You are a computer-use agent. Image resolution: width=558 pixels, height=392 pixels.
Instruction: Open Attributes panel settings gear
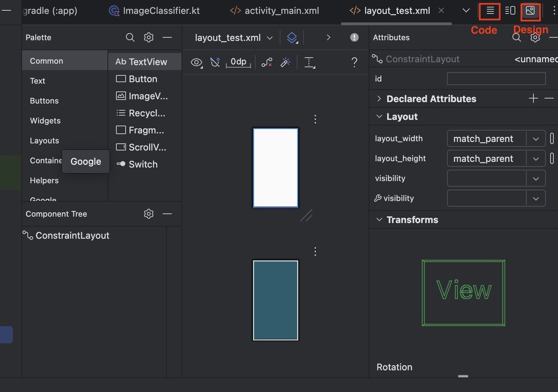coord(535,38)
